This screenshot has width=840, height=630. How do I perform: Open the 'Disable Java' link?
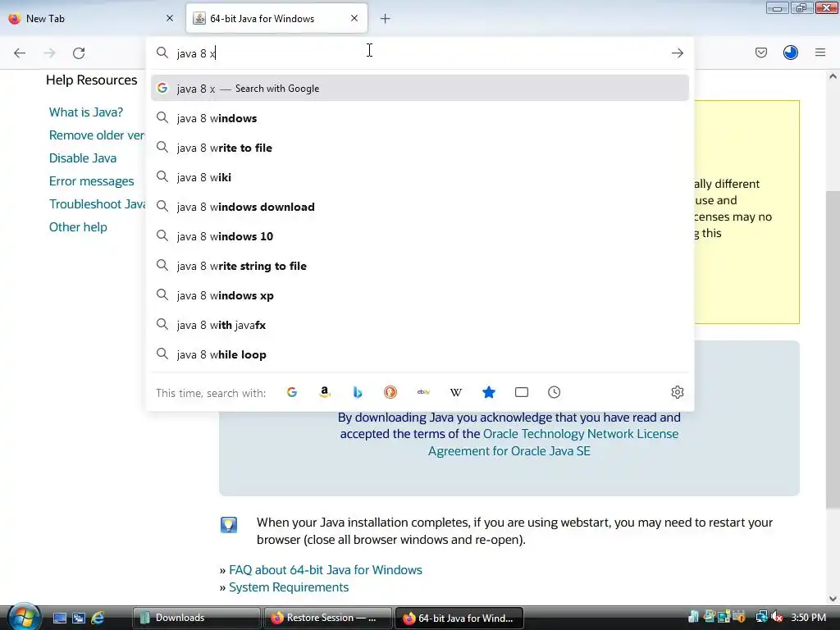[x=83, y=158]
